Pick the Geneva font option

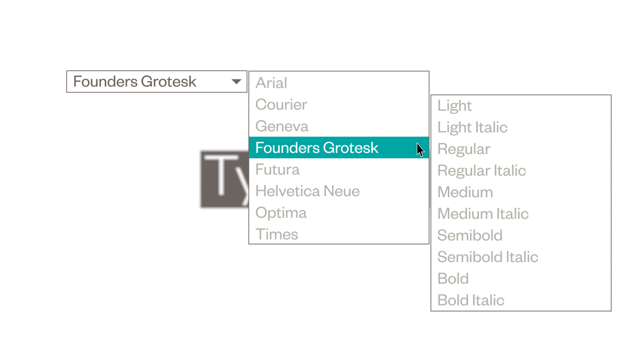[x=339, y=126]
